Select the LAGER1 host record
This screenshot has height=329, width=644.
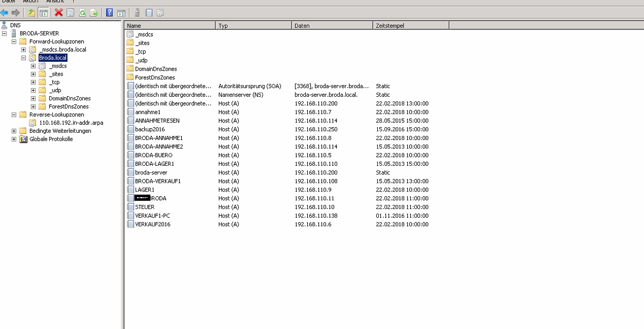(144, 189)
